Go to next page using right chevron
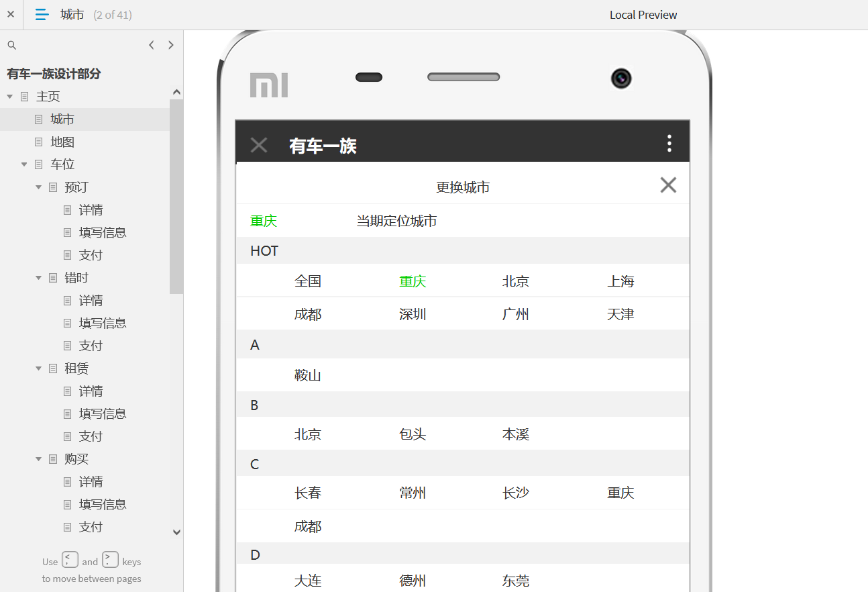 point(171,45)
